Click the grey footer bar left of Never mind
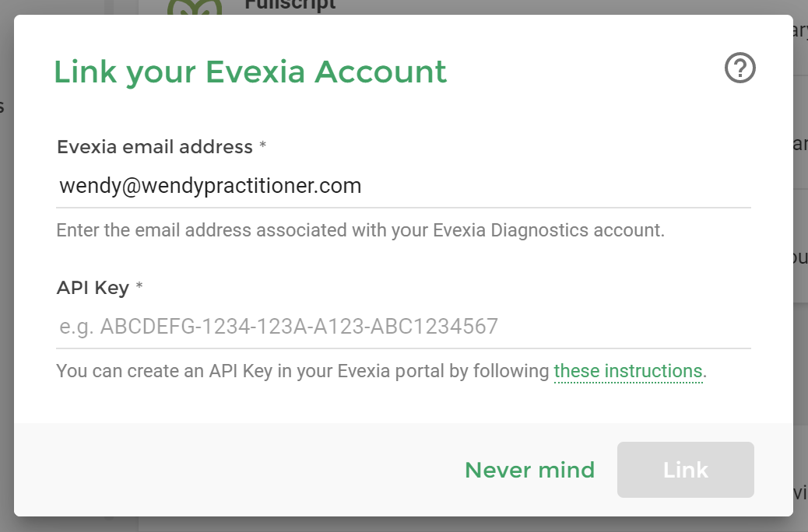This screenshot has height=532, width=808. pos(234,470)
